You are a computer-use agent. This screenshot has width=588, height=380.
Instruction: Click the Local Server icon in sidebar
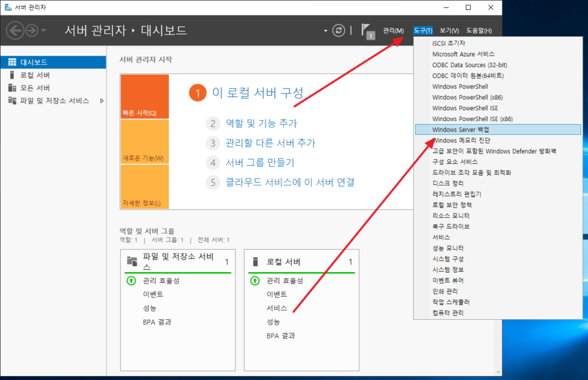(12, 75)
